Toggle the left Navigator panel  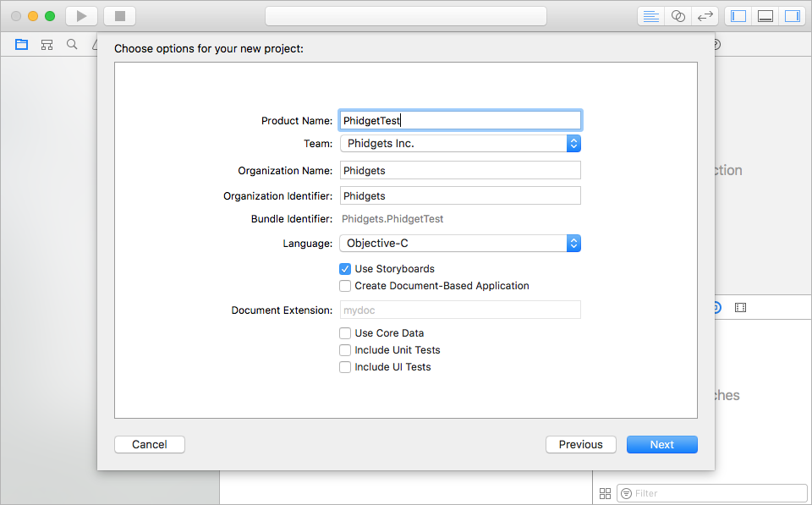pos(738,16)
